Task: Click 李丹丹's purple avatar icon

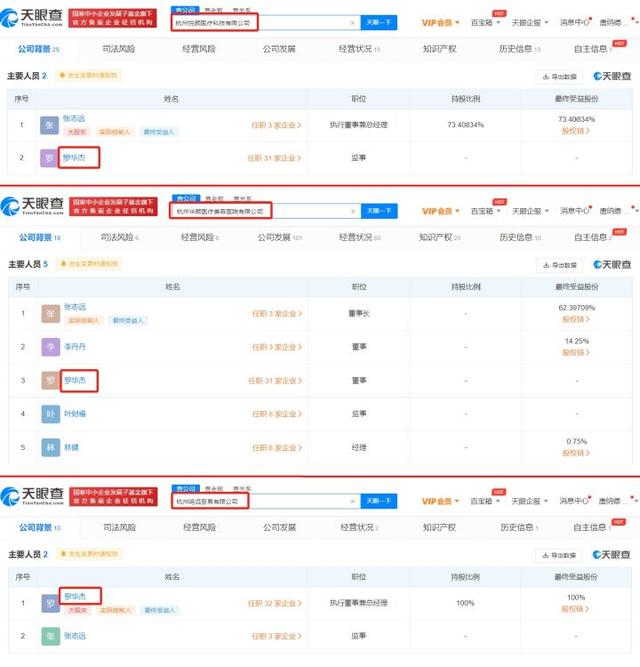Action: [x=51, y=347]
